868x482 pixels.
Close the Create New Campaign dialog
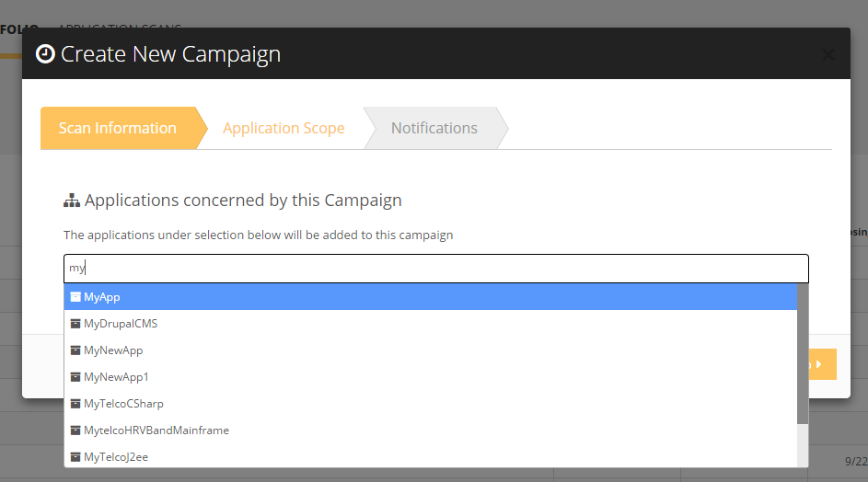[x=827, y=55]
